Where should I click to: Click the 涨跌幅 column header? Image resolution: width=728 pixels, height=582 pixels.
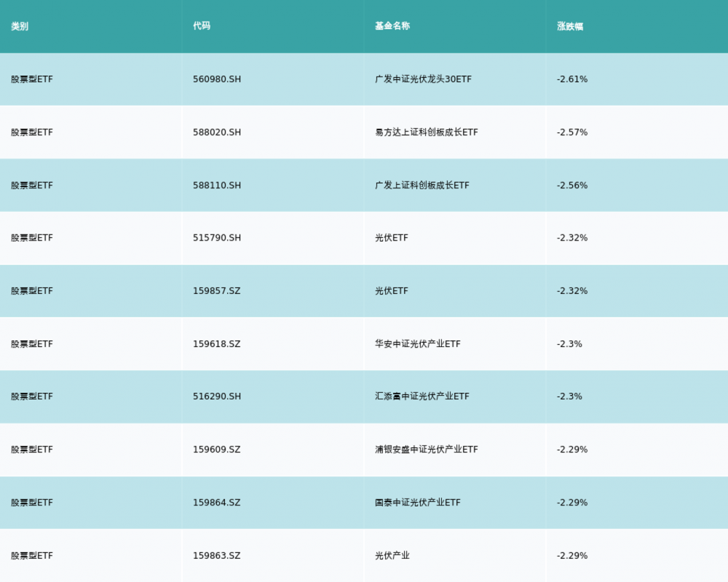pyautogui.click(x=570, y=26)
